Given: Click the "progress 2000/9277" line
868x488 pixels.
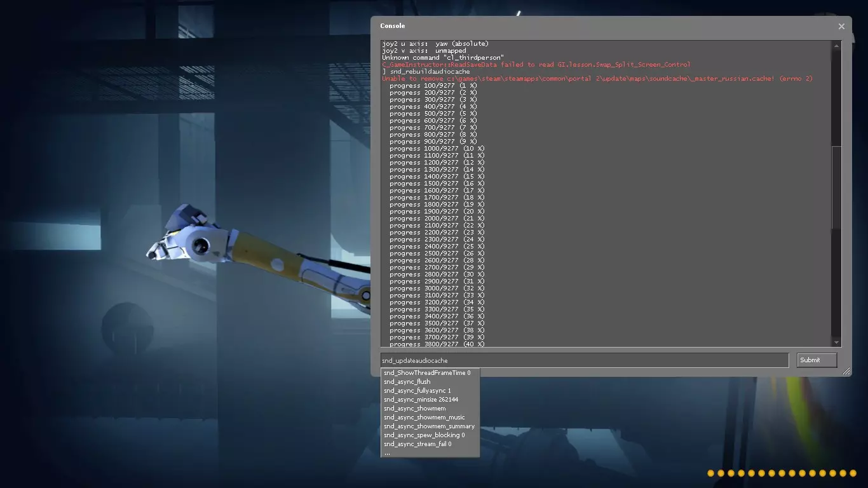Looking at the screenshot, I should [437, 219].
